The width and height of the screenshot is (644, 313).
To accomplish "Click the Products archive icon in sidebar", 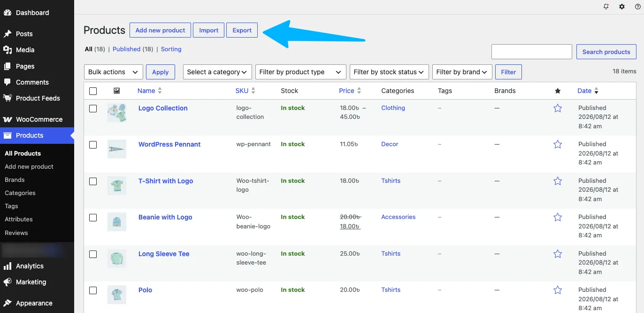I will [8, 135].
